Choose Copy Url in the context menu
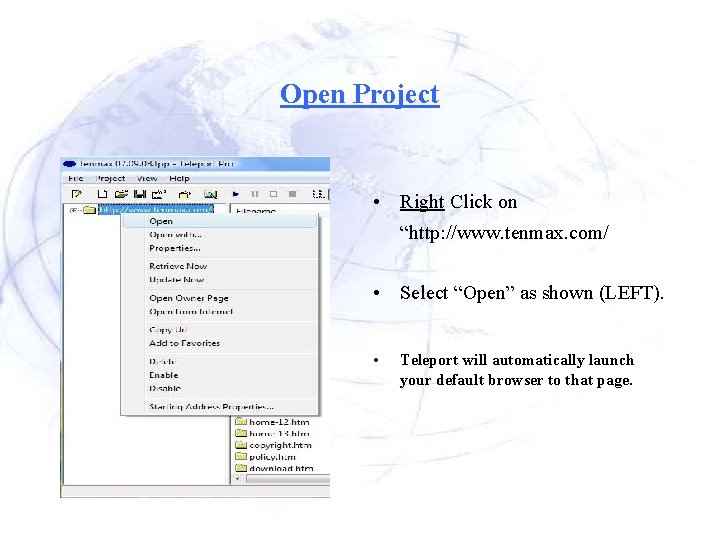Viewport: 720px width, 540px height. (219, 330)
